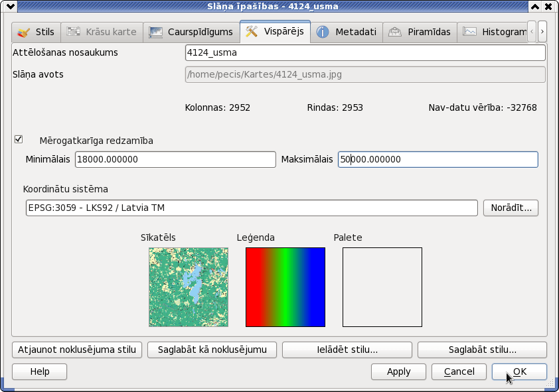Click the Palete label

[x=348, y=237]
